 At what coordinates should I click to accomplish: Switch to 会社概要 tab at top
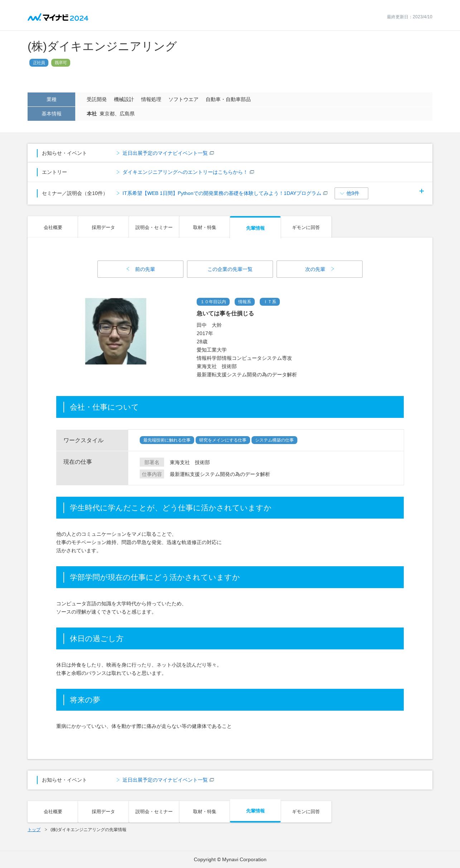[x=53, y=227]
